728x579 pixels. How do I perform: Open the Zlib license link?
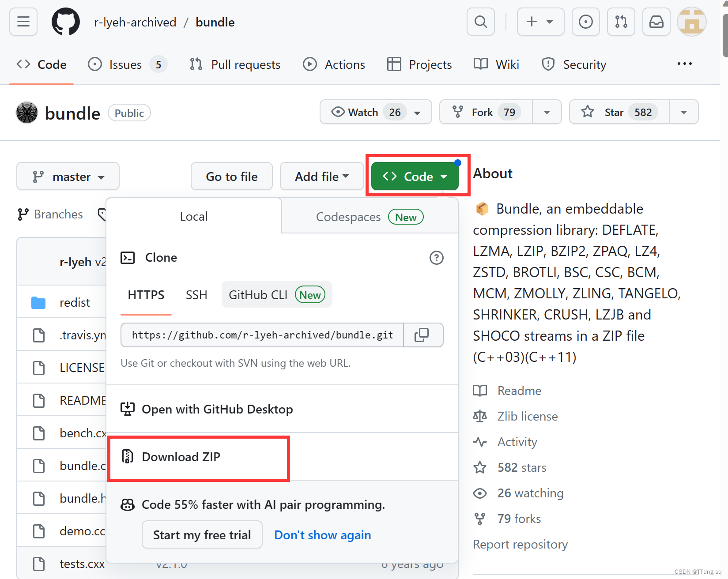pos(516,416)
